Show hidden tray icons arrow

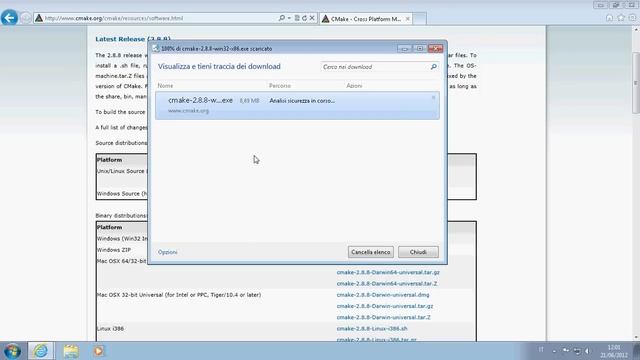pyautogui.click(x=554, y=351)
